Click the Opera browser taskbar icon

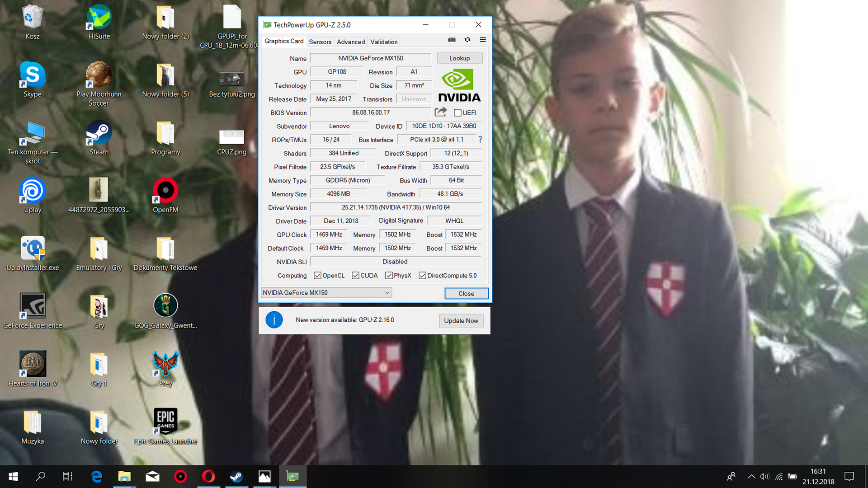point(208,476)
